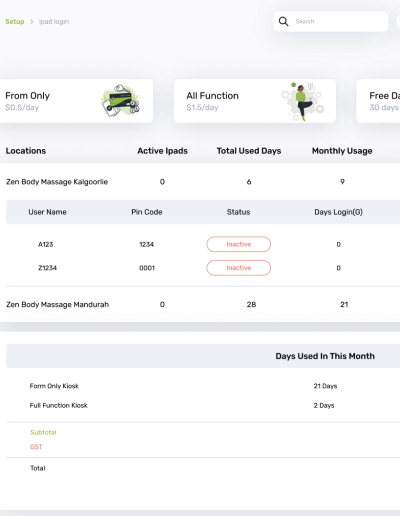Click pin code 0001
Viewport: 400px width, 516px height.
147,268
